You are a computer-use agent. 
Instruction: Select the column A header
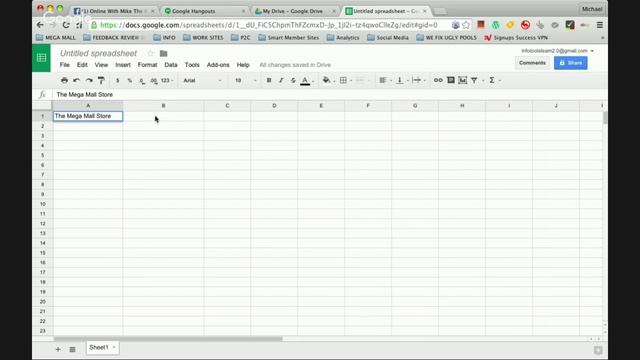pos(88,106)
